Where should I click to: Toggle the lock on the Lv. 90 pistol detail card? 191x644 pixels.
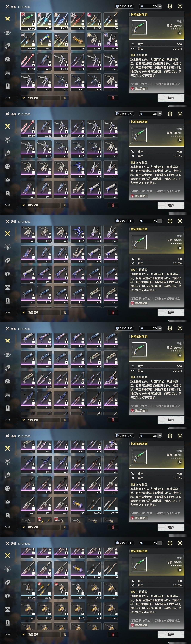180,33
